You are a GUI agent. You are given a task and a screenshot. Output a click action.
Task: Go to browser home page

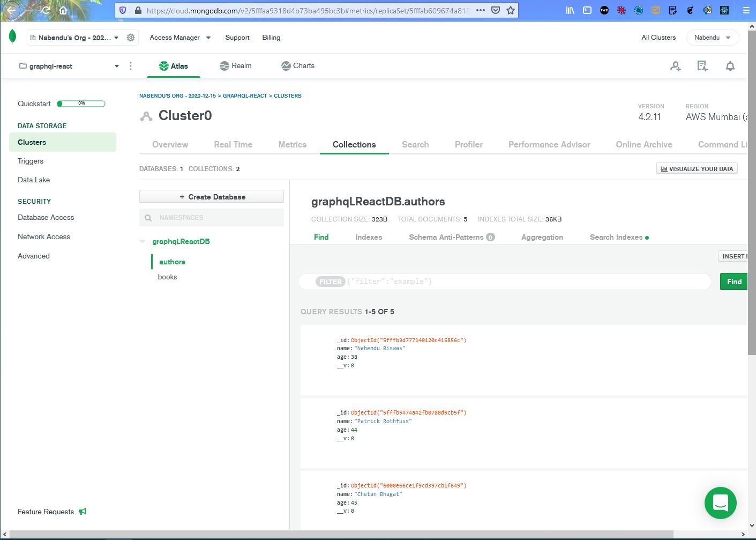(63, 10)
